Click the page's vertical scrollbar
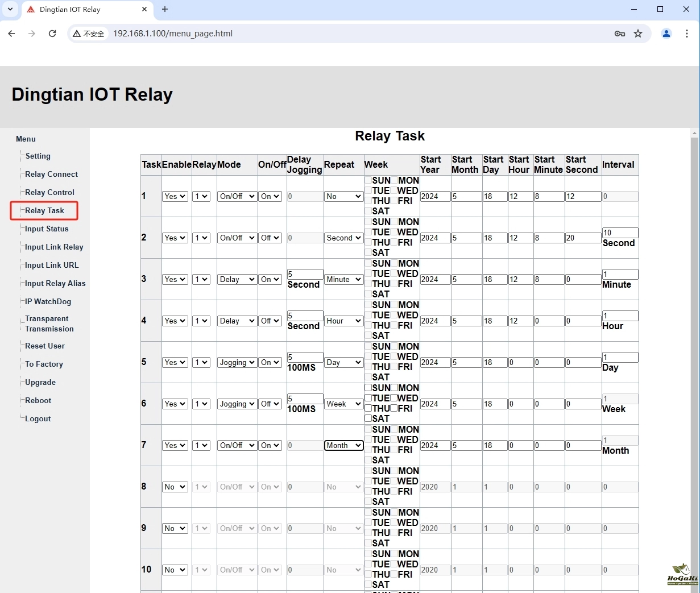 coord(694,341)
